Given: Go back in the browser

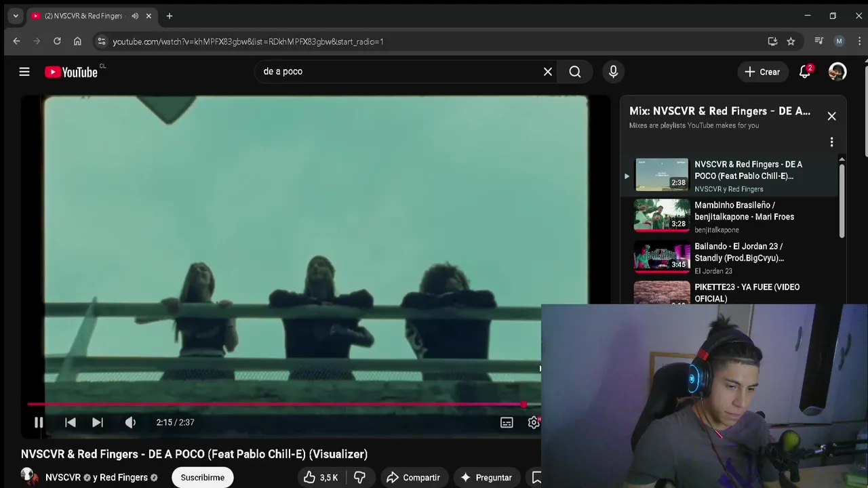Looking at the screenshot, I should coord(16,41).
